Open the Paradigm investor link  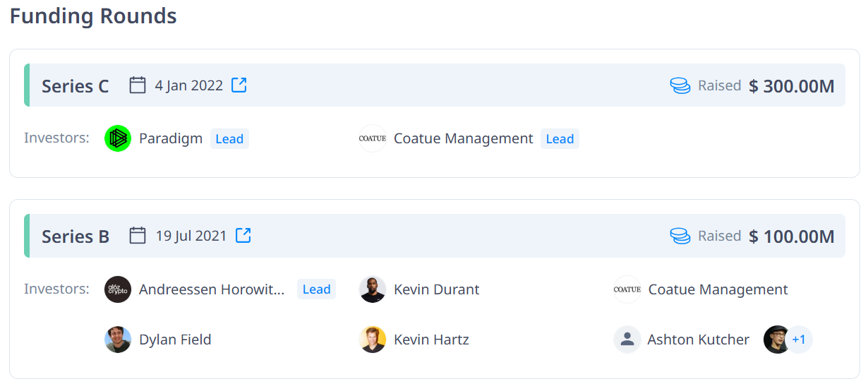pyautogui.click(x=171, y=138)
